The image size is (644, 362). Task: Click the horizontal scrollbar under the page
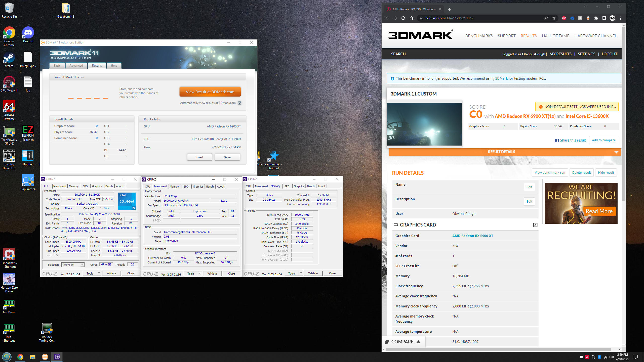point(499,349)
